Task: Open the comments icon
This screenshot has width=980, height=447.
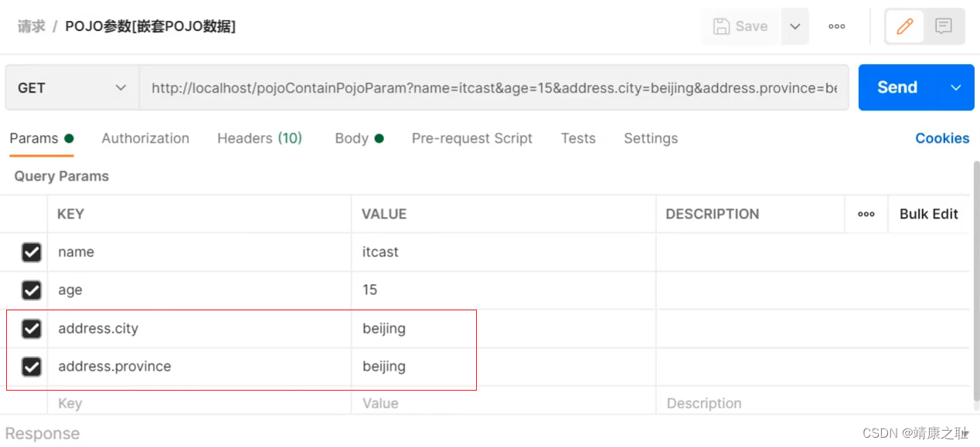Action: (x=943, y=26)
